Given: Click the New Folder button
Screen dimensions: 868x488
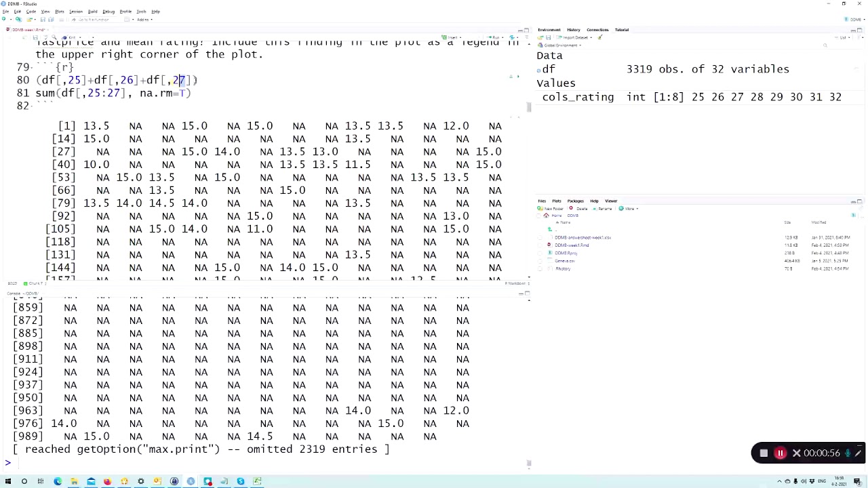Looking at the screenshot, I should coord(551,209).
